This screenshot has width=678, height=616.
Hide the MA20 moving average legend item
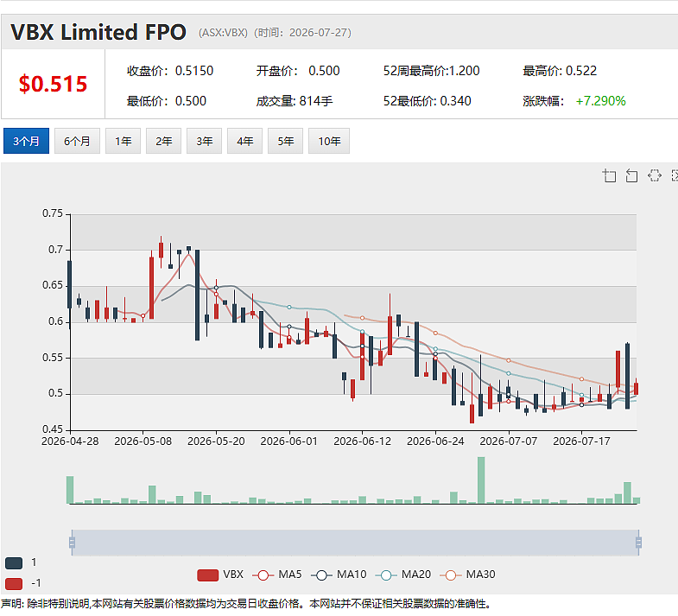click(403, 575)
